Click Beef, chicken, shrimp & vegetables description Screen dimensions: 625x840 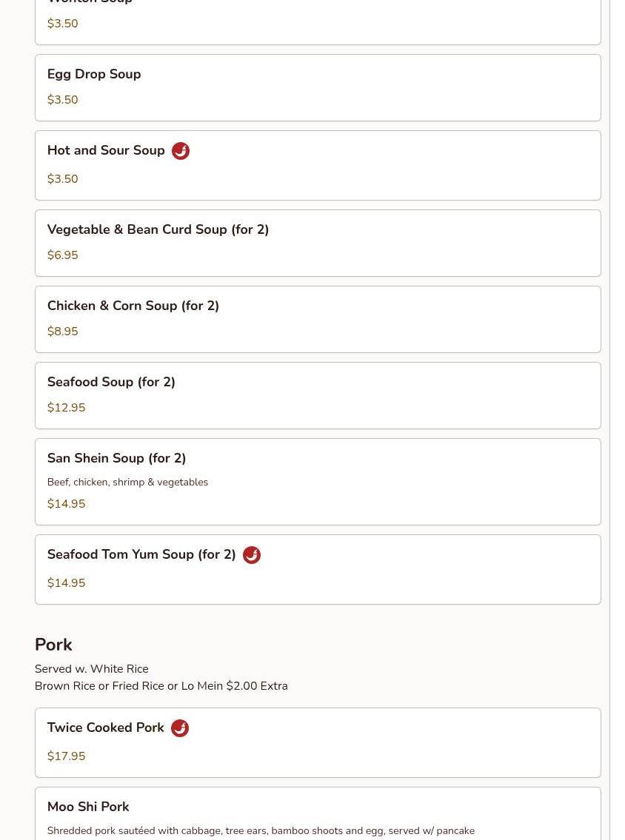tap(127, 482)
